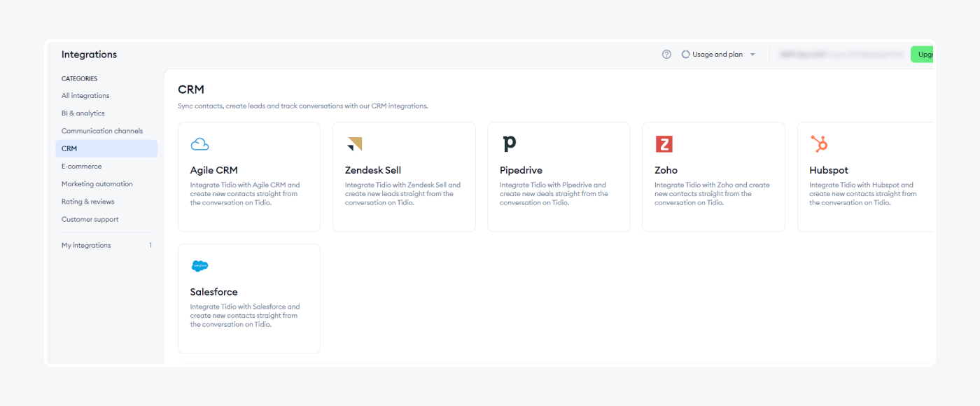Click the red Zoho logo icon

pyautogui.click(x=664, y=144)
